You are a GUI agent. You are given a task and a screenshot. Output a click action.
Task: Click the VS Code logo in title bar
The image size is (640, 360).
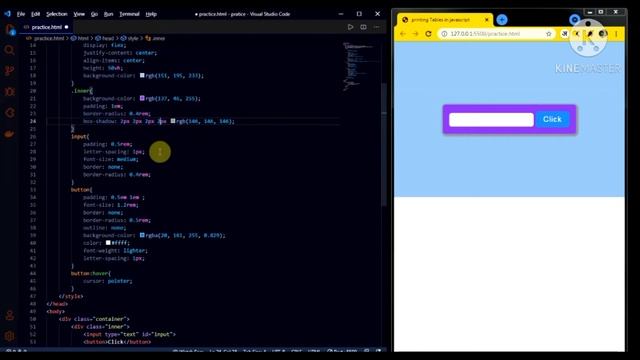(7, 14)
